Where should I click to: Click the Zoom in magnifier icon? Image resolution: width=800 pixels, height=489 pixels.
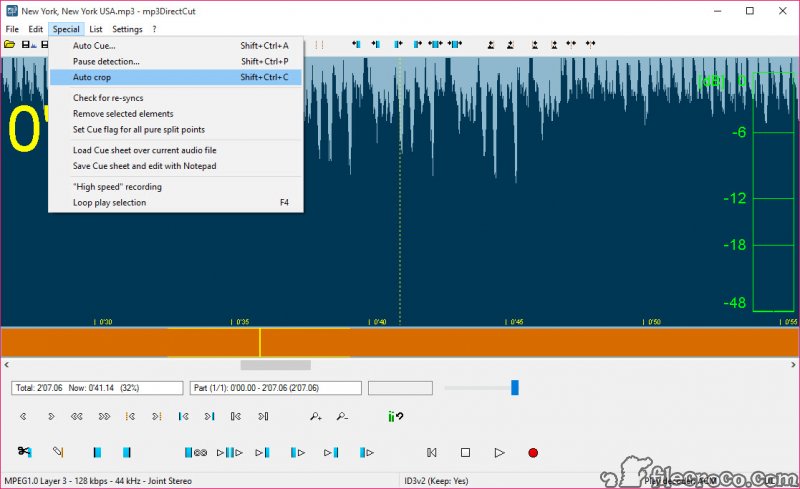click(x=316, y=416)
